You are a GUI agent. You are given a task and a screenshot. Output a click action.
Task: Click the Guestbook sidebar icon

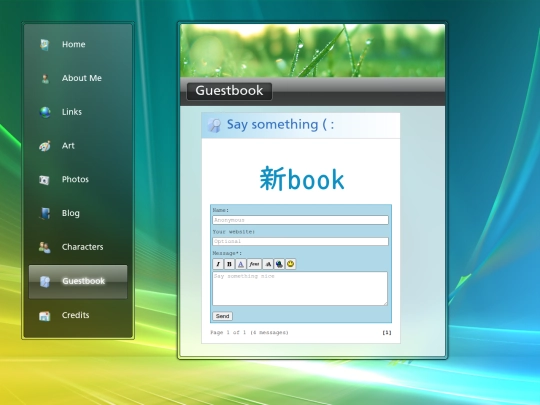[45, 281]
